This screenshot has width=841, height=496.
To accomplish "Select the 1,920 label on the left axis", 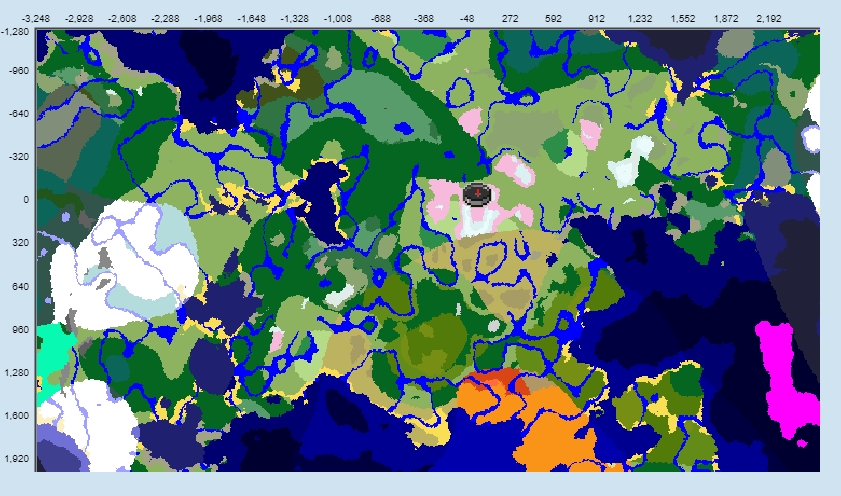I will [19, 459].
